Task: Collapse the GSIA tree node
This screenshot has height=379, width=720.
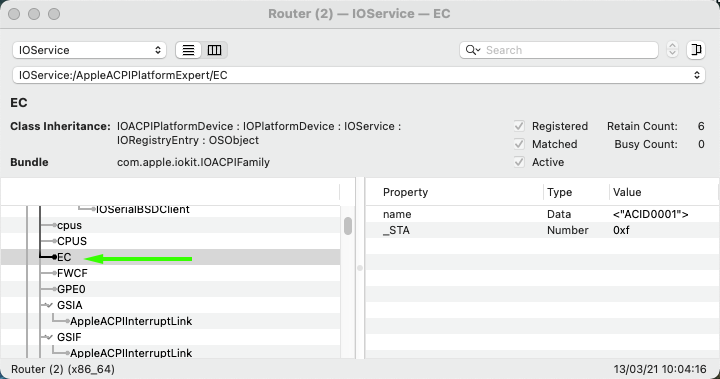Action: click(x=48, y=305)
